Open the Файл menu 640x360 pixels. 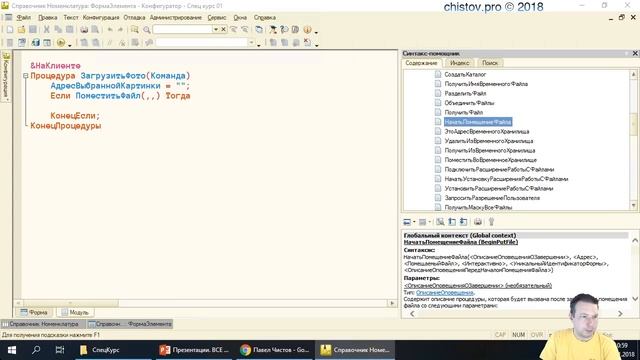tap(24, 18)
